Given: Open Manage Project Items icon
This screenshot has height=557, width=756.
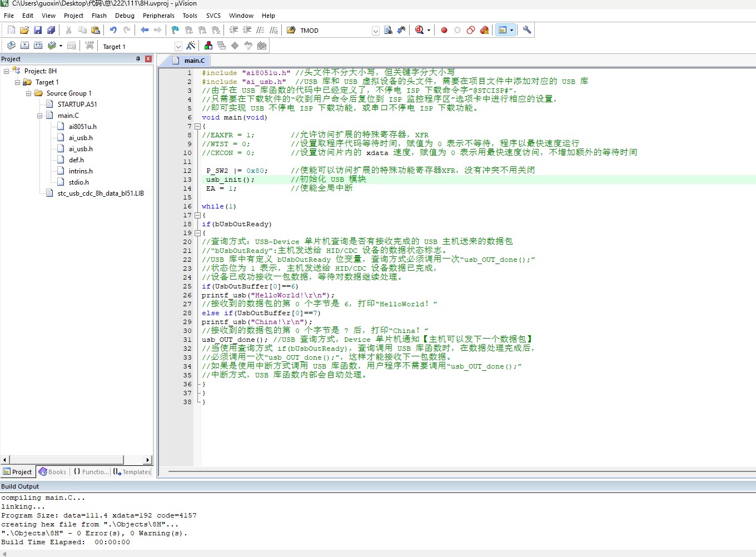Looking at the screenshot, I should pyautogui.click(x=208, y=46).
